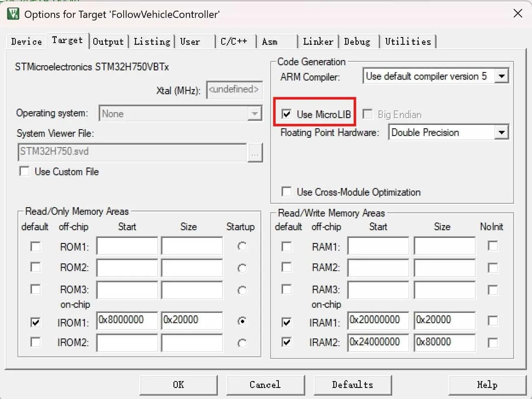The height and width of the screenshot is (399, 532).
Task: Click the RAM2 Start address field
Action: pos(379,268)
